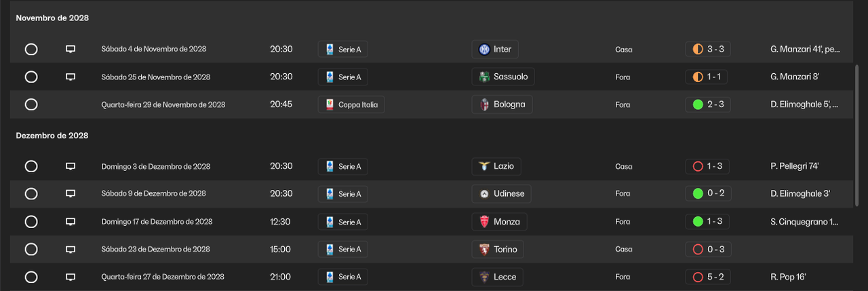Click the Coppa Italia trophy icon
The height and width of the screenshot is (291, 868).
[x=330, y=104]
